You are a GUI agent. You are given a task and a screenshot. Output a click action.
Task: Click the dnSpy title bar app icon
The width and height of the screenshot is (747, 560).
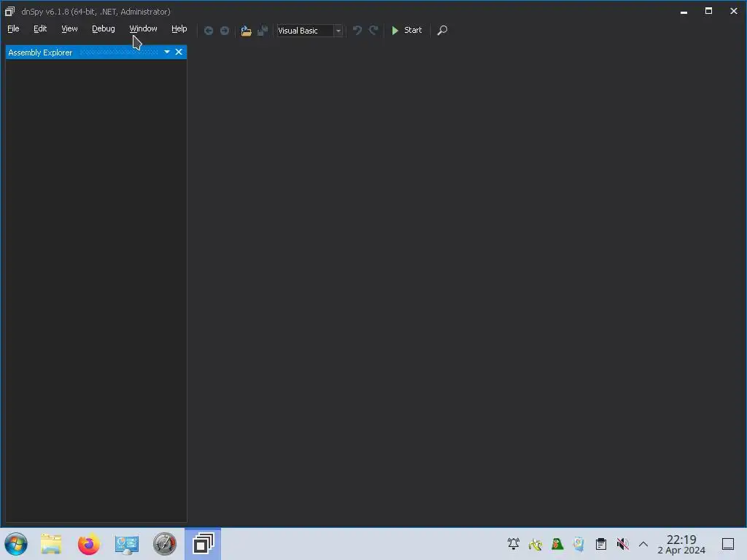click(9, 11)
